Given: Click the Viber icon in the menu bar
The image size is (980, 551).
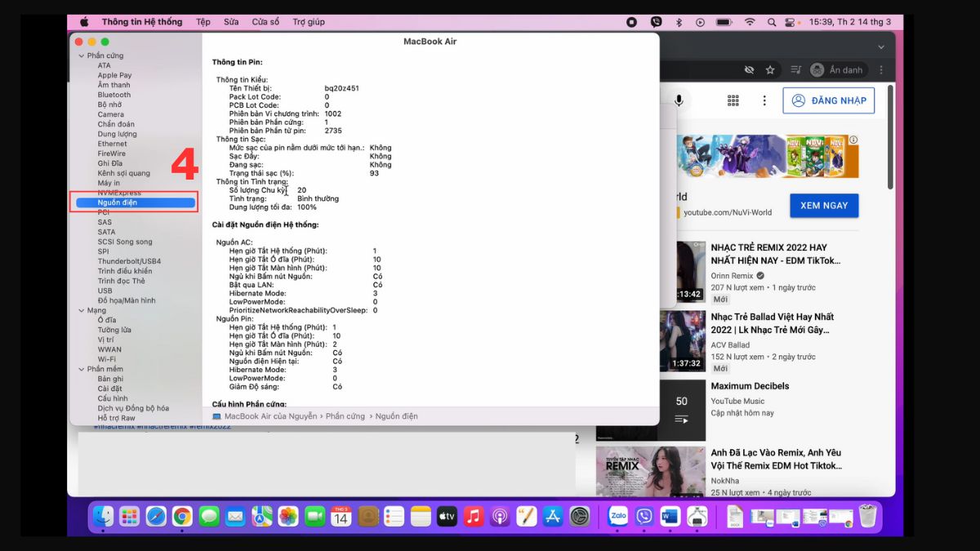Looking at the screenshot, I should (x=656, y=22).
